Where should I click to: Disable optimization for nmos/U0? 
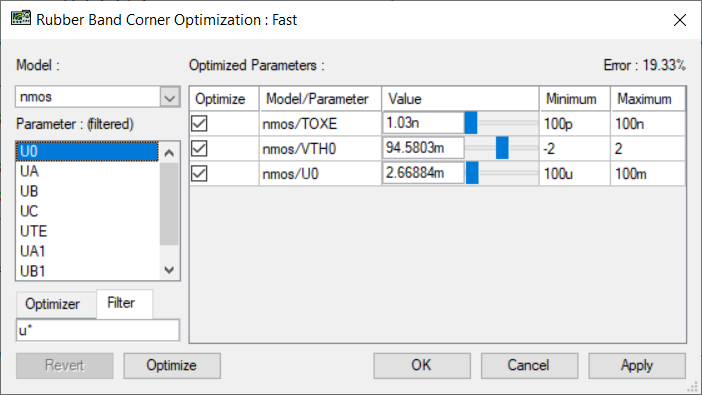(x=199, y=173)
